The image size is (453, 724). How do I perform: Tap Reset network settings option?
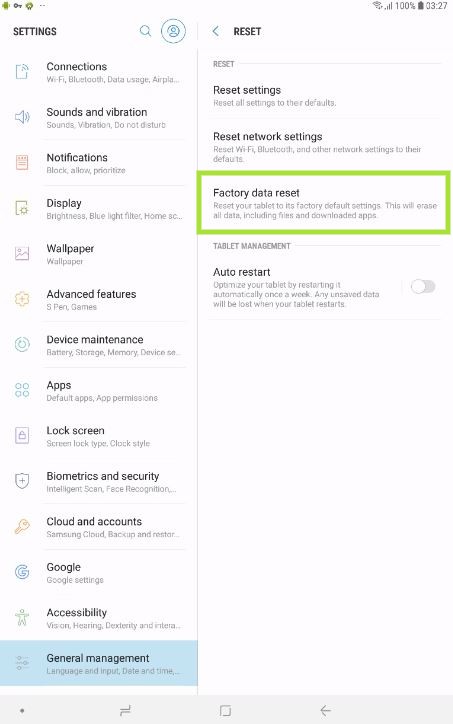pyautogui.click(x=325, y=146)
